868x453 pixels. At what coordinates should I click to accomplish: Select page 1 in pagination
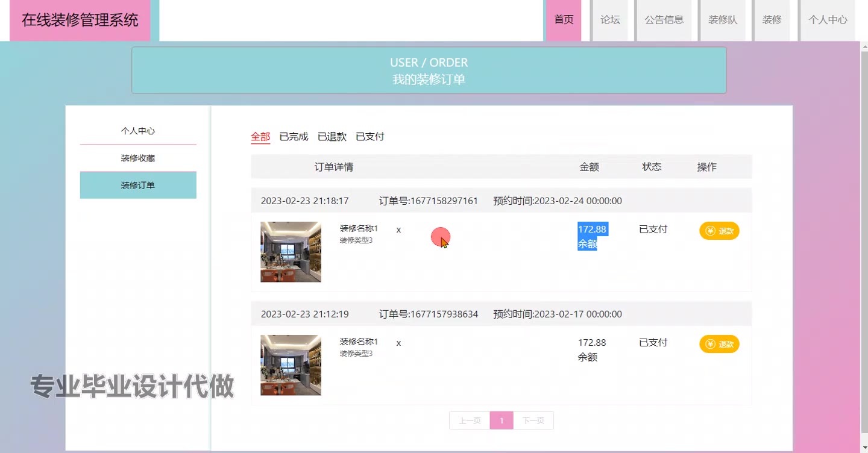coord(502,420)
